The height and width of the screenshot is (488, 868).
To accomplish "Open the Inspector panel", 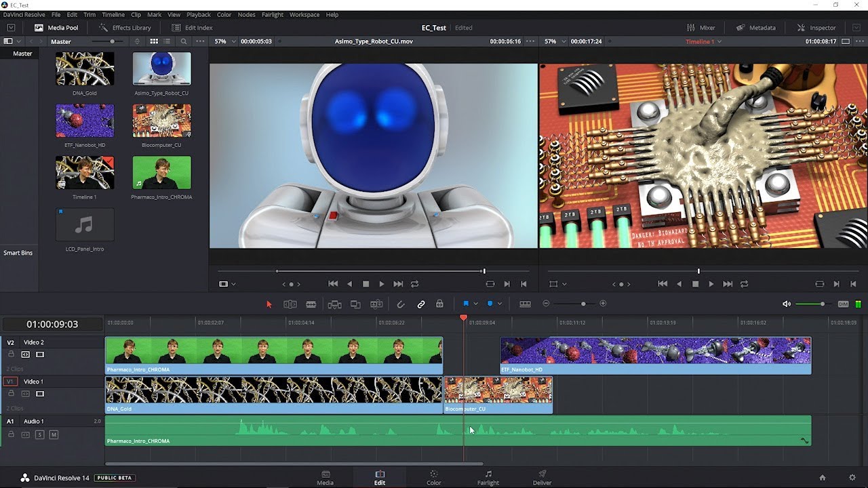I will point(816,28).
